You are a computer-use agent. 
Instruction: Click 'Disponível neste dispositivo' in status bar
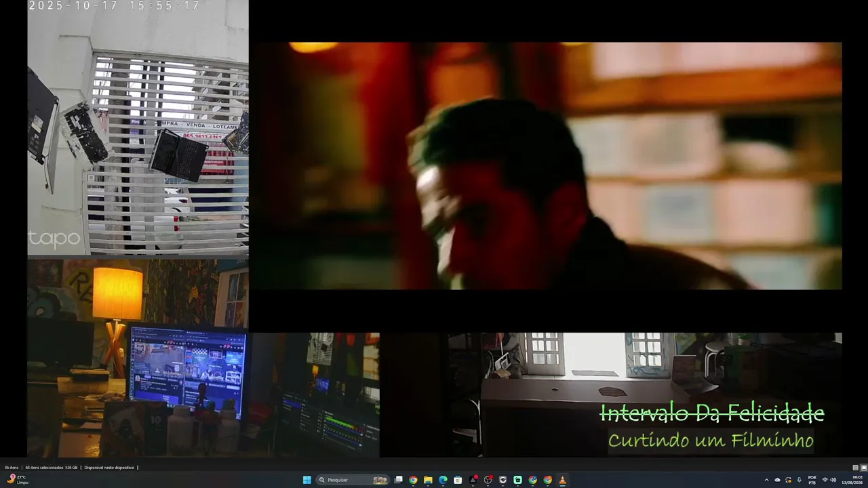click(109, 468)
